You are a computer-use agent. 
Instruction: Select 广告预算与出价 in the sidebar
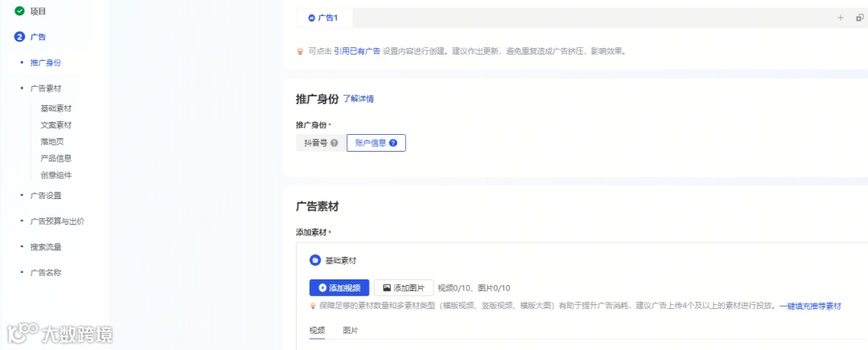pyautogui.click(x=57, y=222)
